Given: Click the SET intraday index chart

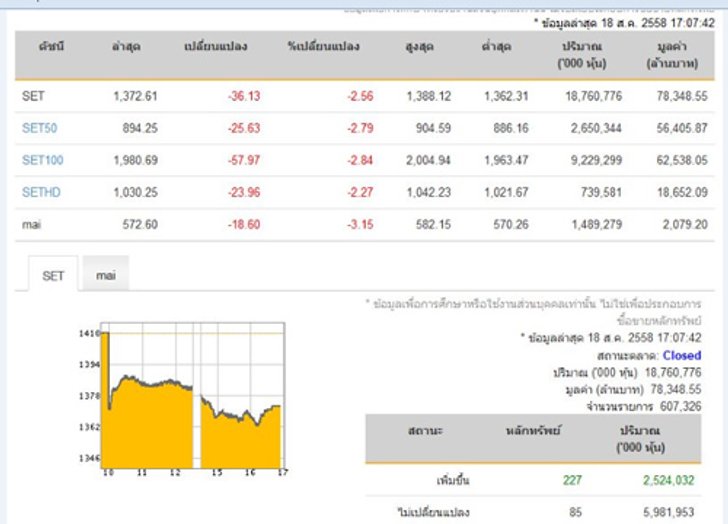Looking at the screenshot, I should [x=183, y=399].
